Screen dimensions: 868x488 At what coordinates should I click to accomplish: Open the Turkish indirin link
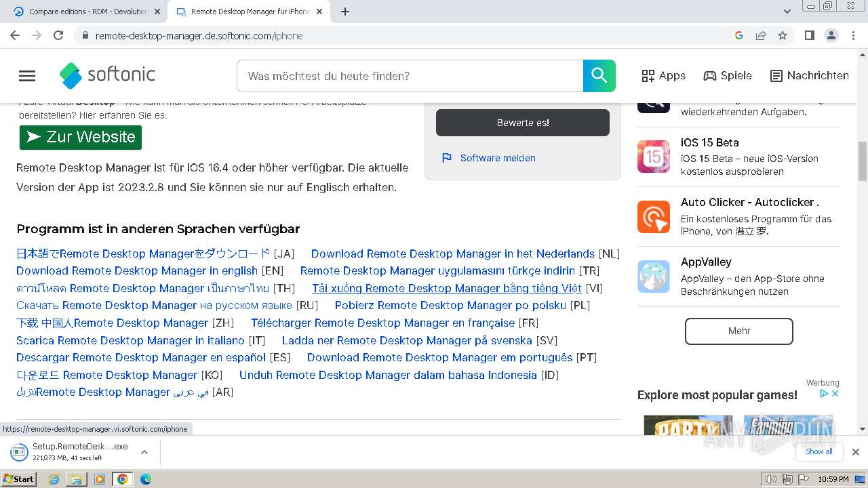point(437,270)
